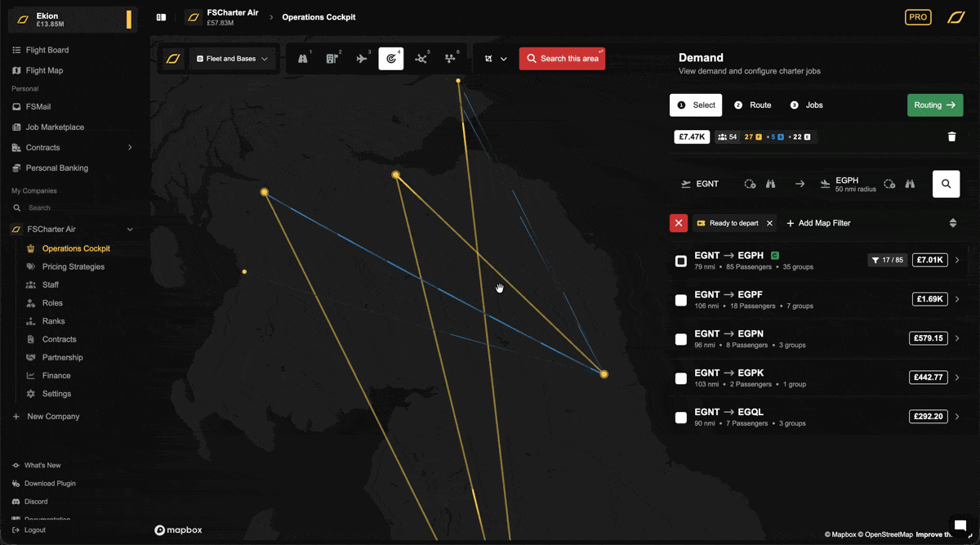Click the trash icon to clear selection
This screenshot has height=545, width=980.
coord(951,137)
